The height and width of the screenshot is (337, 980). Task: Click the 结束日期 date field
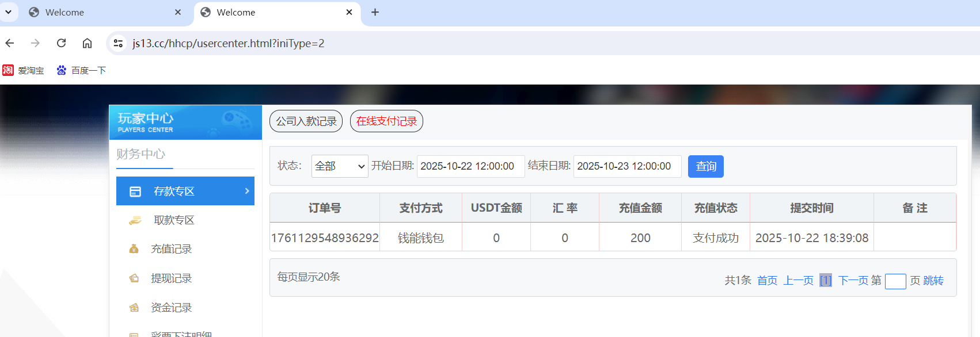click(x=628, y=166)
